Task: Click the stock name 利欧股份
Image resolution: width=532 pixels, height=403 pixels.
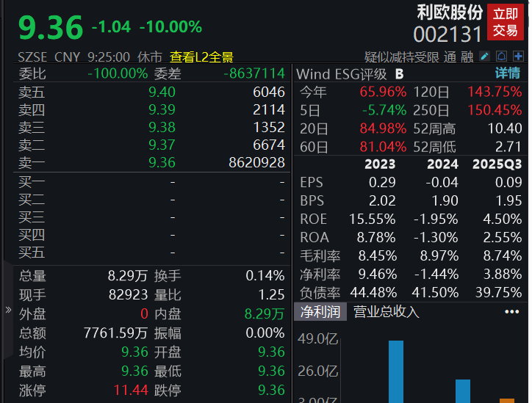Action: click(x=450, y=12)
